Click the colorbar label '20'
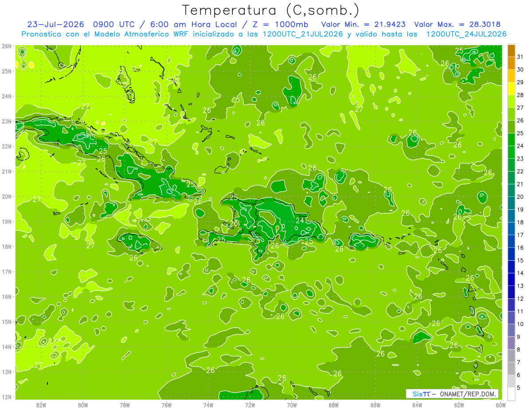Image resolution: width=532 pixels, height=411 pixels. [x=520, y=197]
